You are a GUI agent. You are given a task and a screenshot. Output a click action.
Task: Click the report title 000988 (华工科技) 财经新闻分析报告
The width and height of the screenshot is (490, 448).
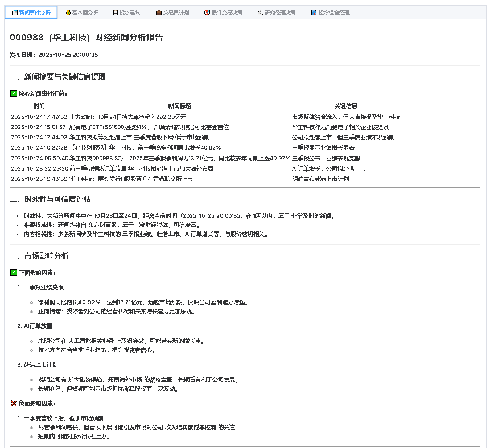87,38
